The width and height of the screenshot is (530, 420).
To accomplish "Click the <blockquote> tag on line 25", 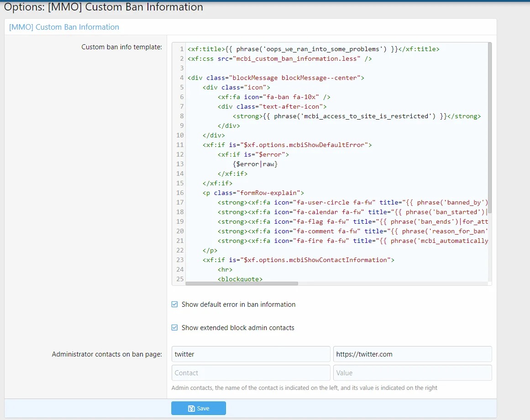I will tap(240, 279).
